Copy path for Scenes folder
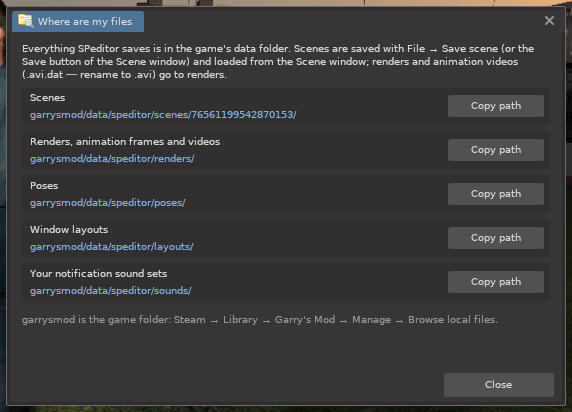This screenshot has width=572, height=412. coord(496,106)
